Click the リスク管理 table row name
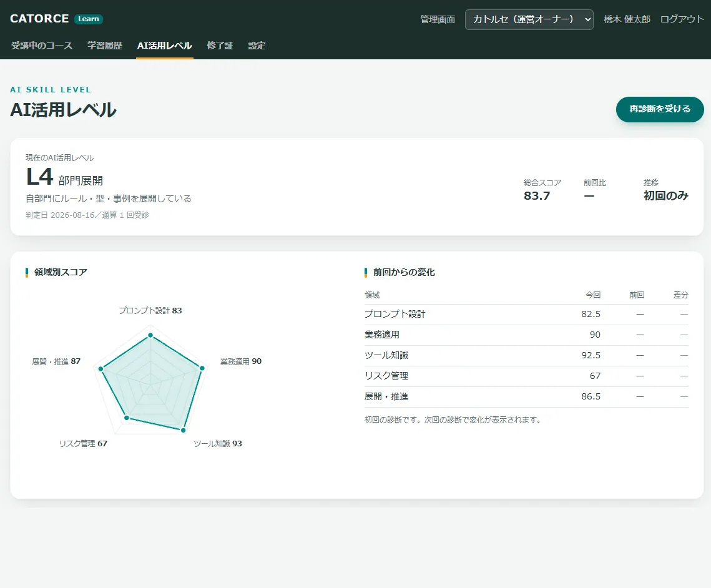This screenshot has height=588, width=711. [x=386, y=376]
